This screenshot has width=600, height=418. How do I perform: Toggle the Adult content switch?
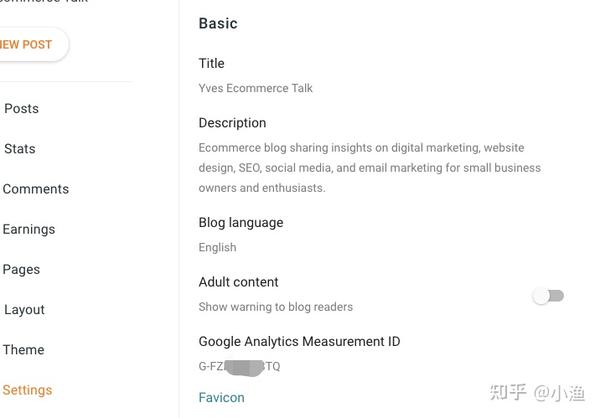pyautogui.click(x=548, y=296)
